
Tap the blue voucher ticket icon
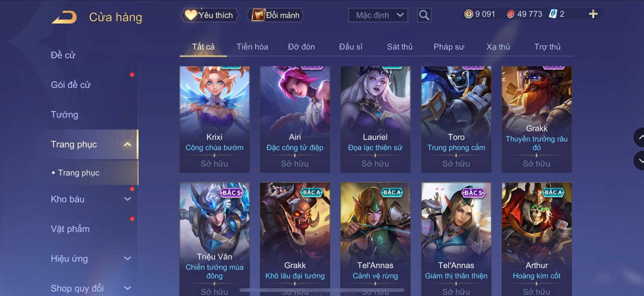pyautogui.click(x=553, y=14)
